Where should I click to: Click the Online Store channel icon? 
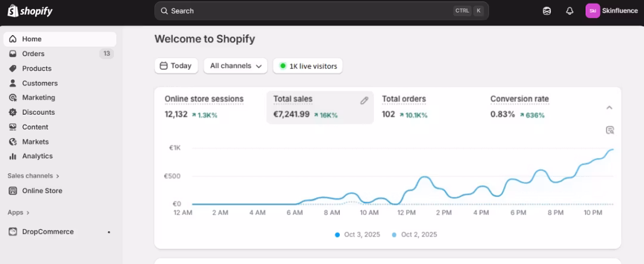click(13, 191)
